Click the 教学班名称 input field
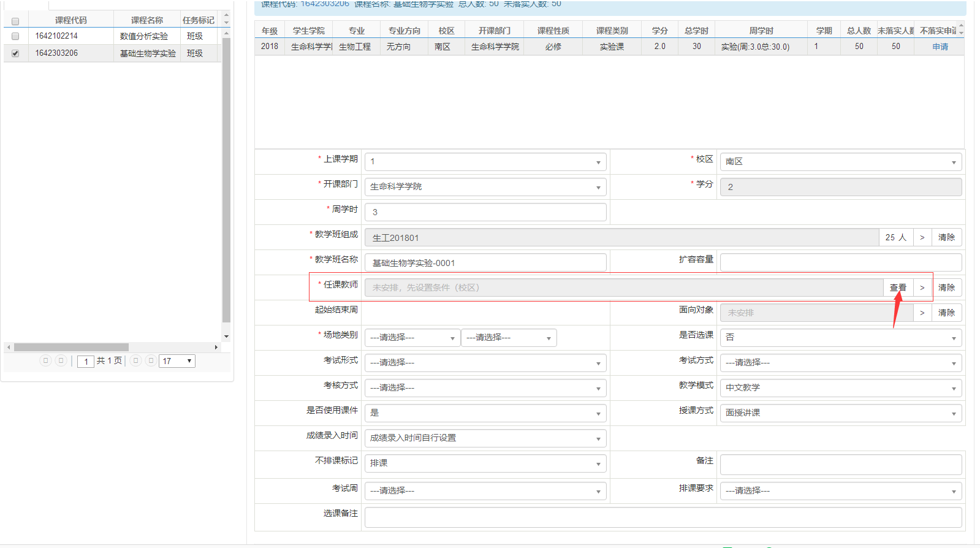980x548 pixels. [x=485, y=262]
